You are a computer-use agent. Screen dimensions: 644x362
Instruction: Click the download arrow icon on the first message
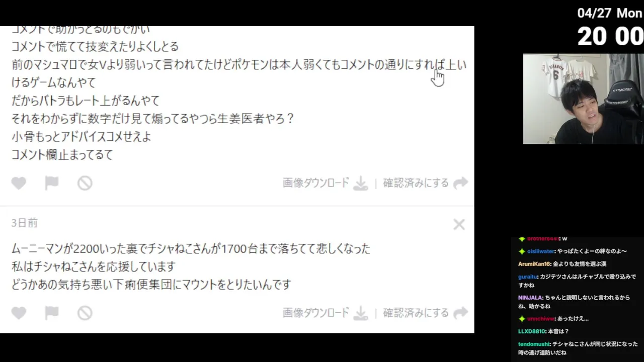pos(360,184)
